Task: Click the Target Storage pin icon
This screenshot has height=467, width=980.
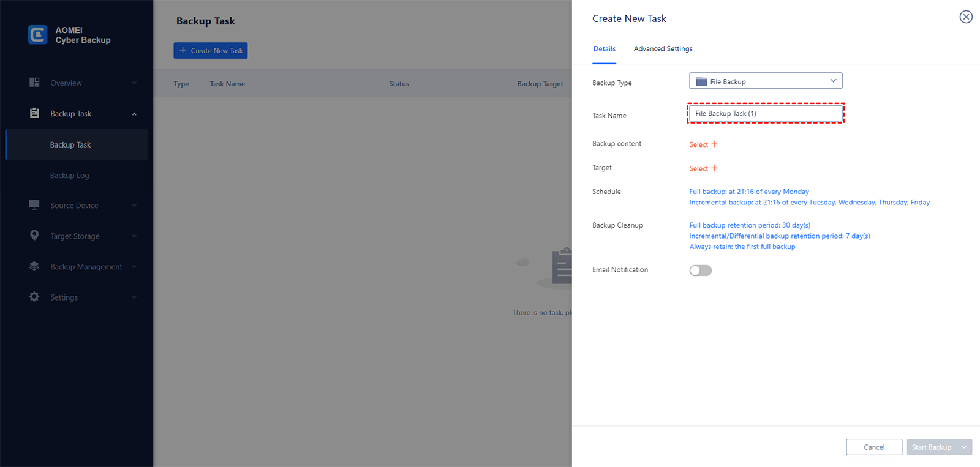Action: coord(34,236)
